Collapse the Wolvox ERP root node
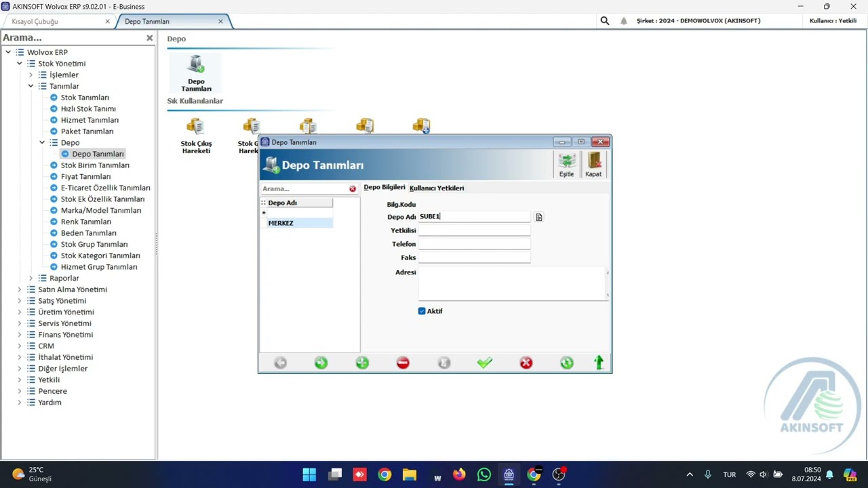Image resolution: width=868 pixels, height=488 pixels. click(x=8, y=52)
